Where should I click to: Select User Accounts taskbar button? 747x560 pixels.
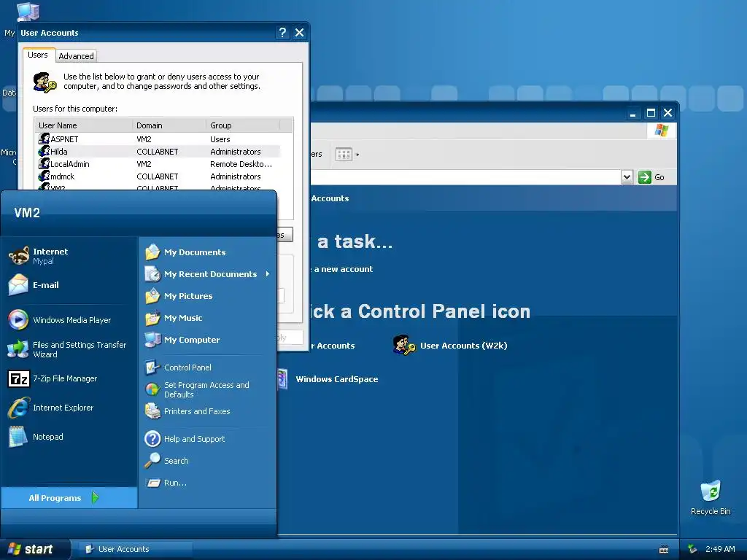pyautogui.click(x=135, y=549)
